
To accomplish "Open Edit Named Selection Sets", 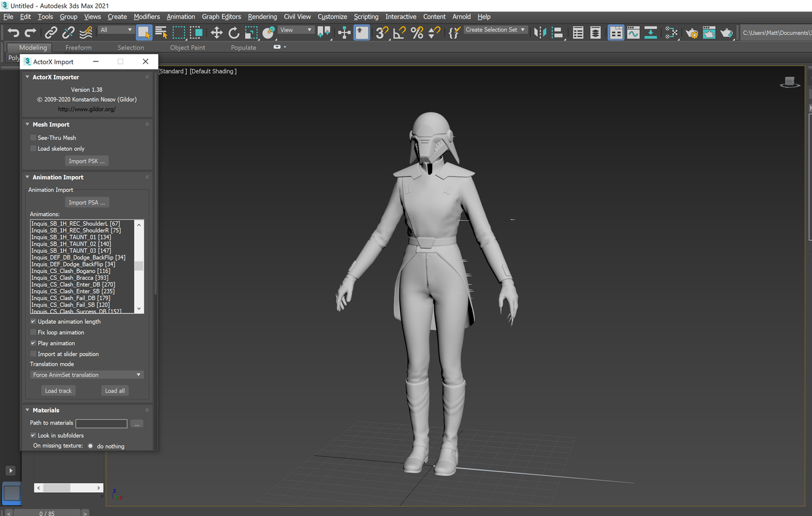I will tap(454, 32).
